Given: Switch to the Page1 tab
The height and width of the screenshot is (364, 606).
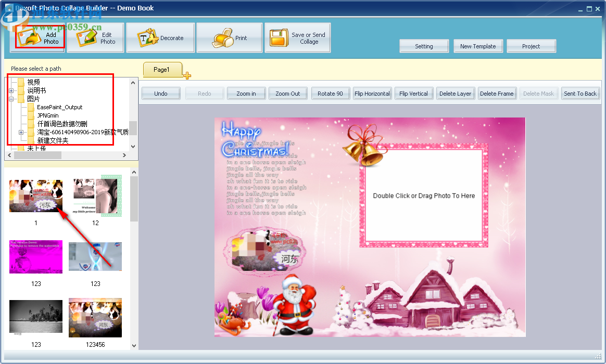Looking at the screenshot, I should tap(162, 69).
